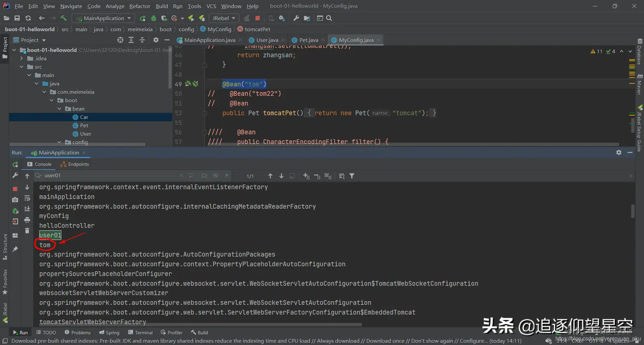
Task: Open Project panel gear options
Action: click(156, 40)
